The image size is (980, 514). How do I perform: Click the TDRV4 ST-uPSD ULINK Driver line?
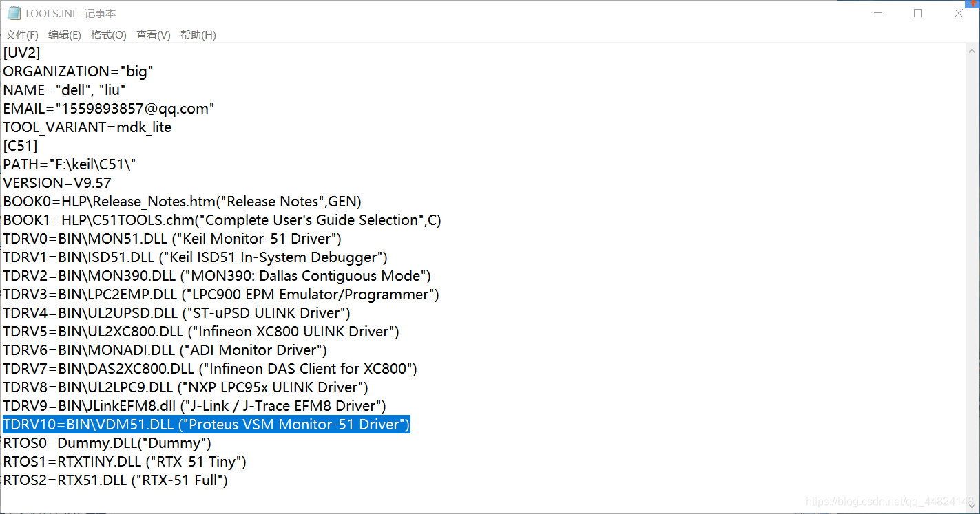177,313
